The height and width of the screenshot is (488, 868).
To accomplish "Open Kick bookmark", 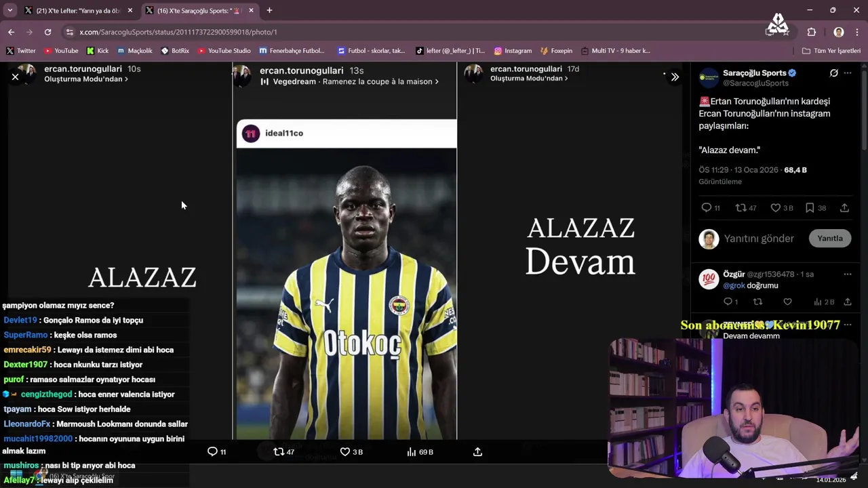I will coord(98,51).
